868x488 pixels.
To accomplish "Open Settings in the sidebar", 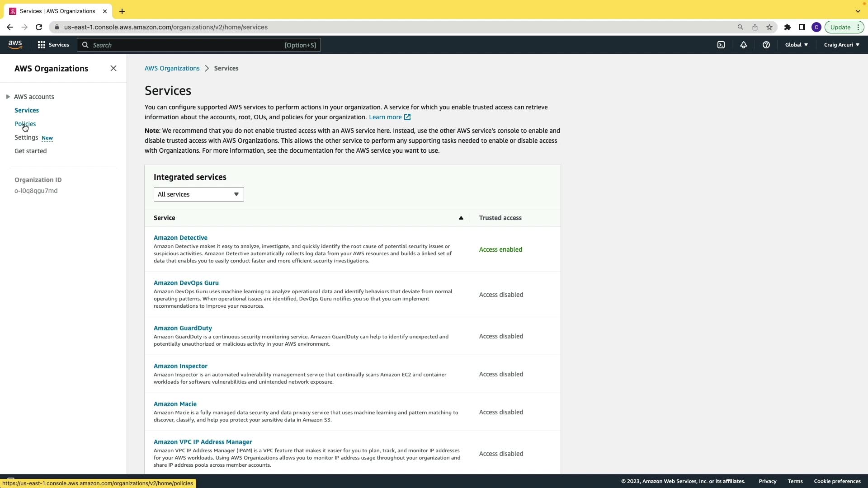I will pyautogui.click(x=26, y=137).
